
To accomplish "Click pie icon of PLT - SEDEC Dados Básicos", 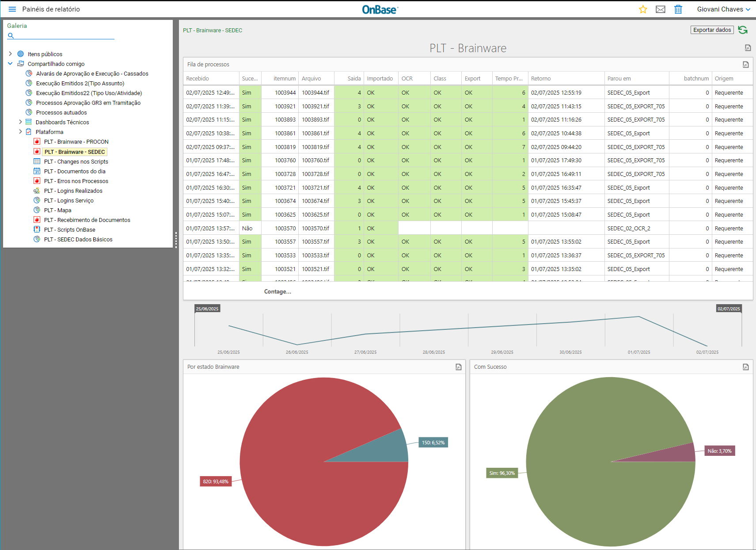I will (x=37, y=239).
